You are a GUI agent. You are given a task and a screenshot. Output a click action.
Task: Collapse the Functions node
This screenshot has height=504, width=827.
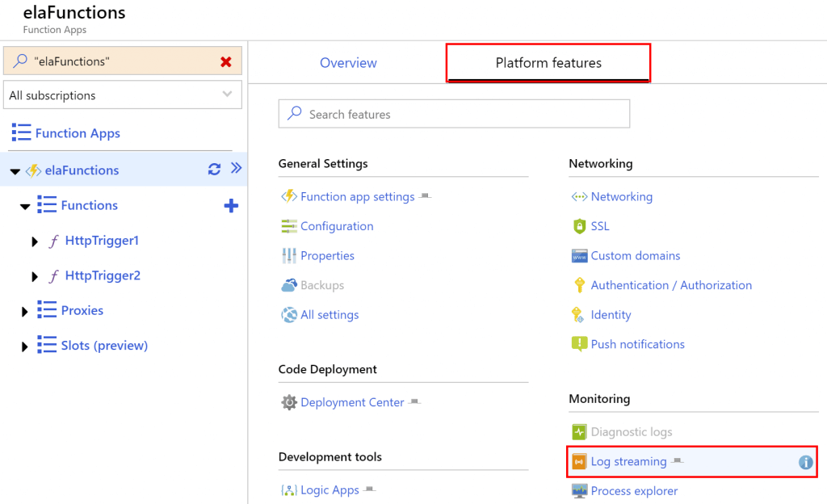pos(25,206)
